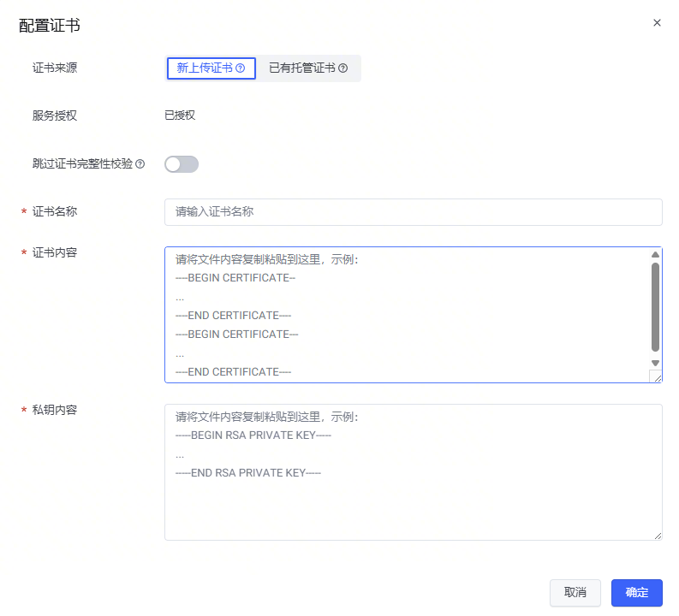Focus the 证书名称 input field
679x616 pixels.
413,212
